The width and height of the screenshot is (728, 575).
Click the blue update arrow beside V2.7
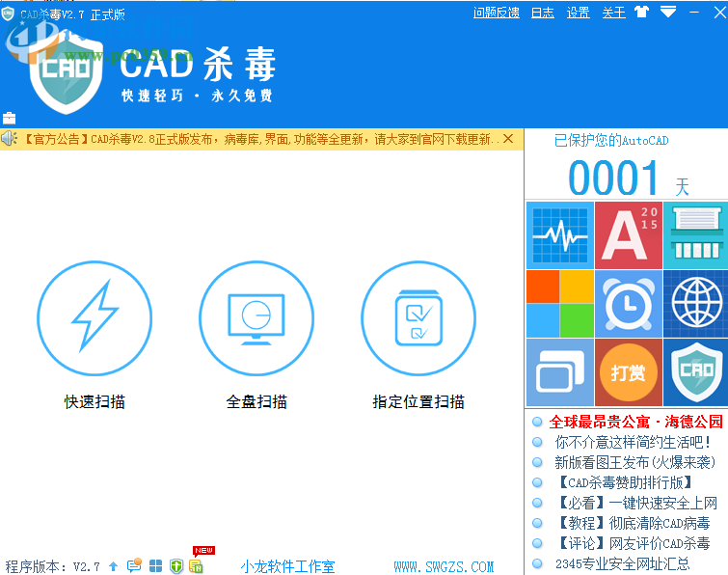[x=113, y=566]
